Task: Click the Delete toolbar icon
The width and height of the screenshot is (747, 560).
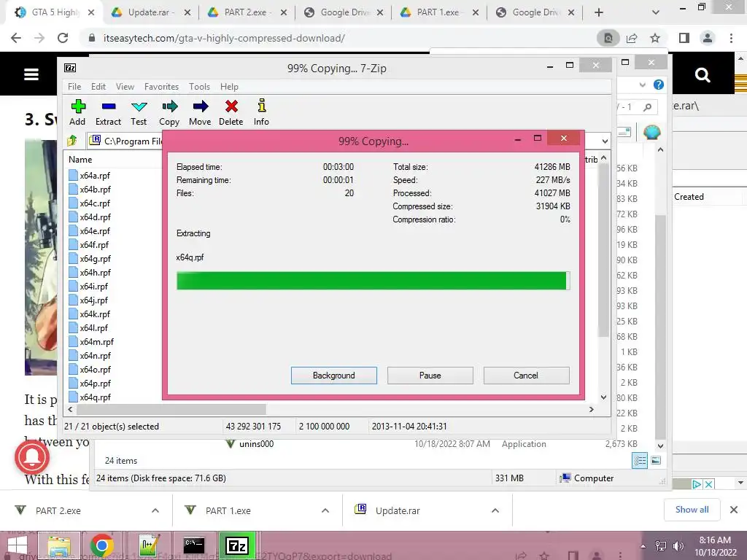Action: tap(231, 106)
